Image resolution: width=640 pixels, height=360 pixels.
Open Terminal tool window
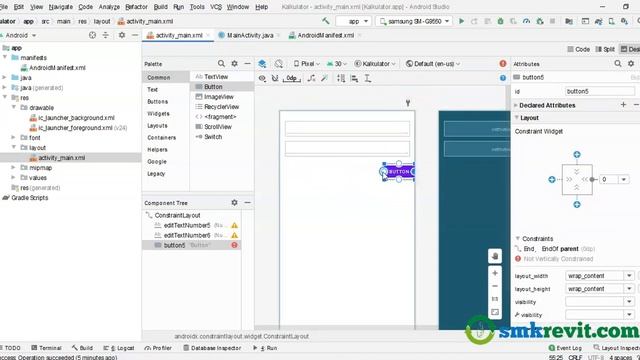[x=46, y=348]
